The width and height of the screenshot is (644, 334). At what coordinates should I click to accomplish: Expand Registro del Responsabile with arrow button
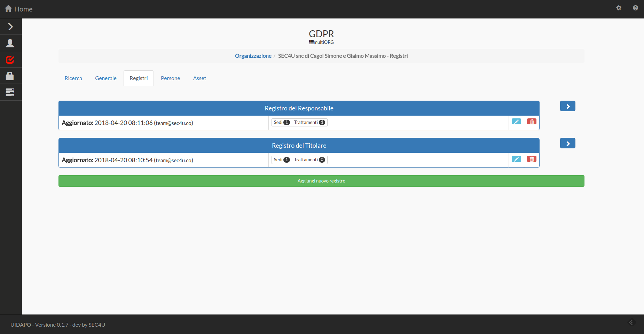[x=568, y=106]
